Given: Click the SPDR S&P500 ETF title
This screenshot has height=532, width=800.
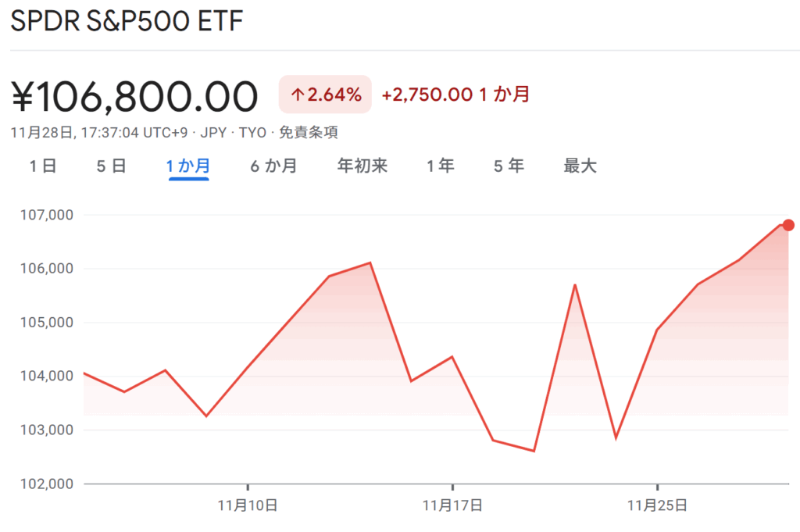Looking at the screenshot, I should 127,21.
